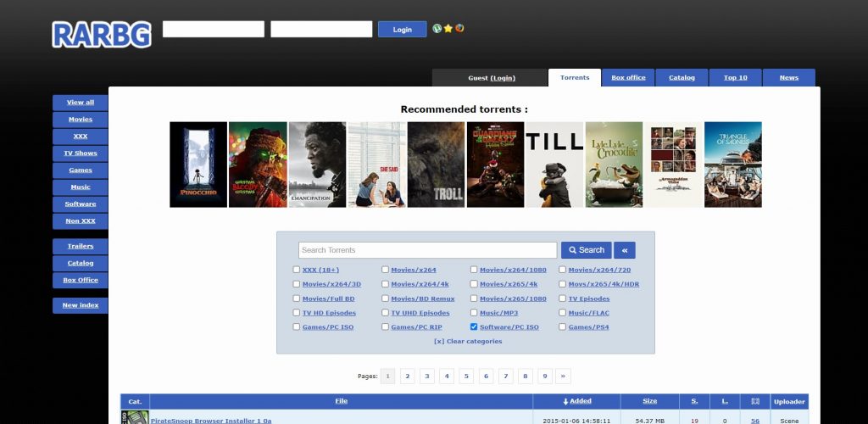This screenshot has height=424, width=868.
Task: Click the RARBG logo
Action: click(x=102, y=34)
